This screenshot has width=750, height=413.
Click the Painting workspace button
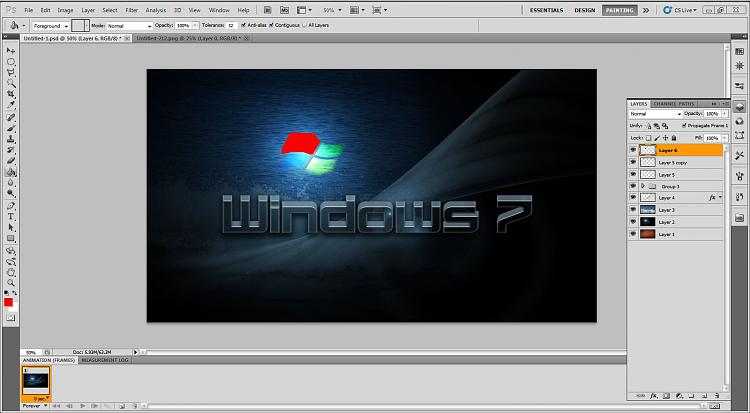619,10
